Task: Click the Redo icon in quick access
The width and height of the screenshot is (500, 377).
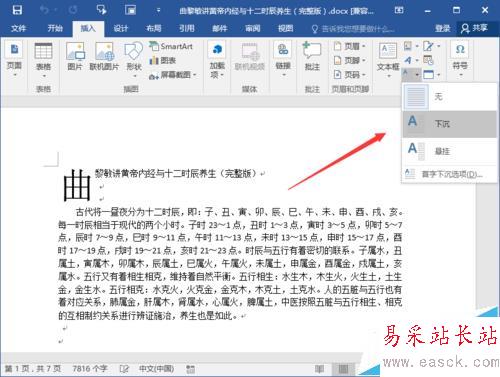Action: [x=73, y=10]
